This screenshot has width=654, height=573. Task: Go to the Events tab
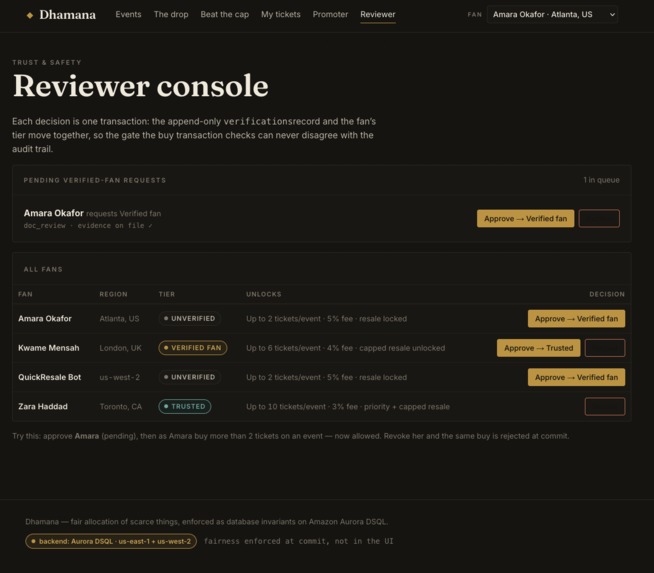click(x=128, y=14)
